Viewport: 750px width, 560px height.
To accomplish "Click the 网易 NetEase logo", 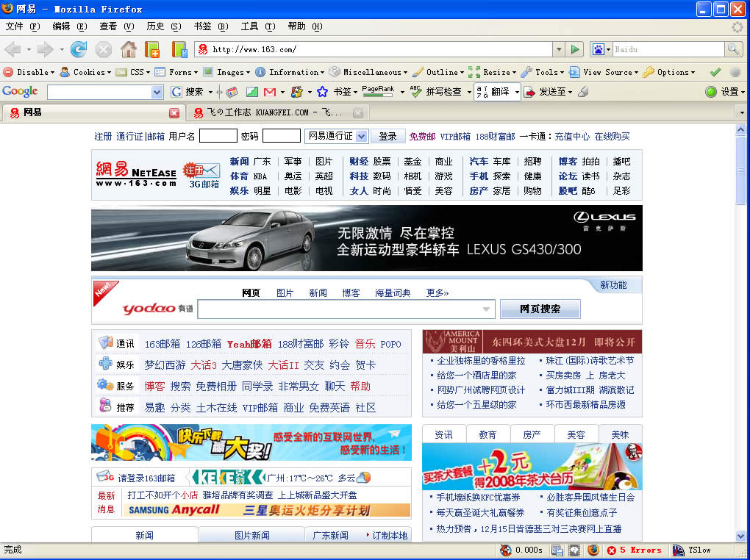I will click(136, 174).
